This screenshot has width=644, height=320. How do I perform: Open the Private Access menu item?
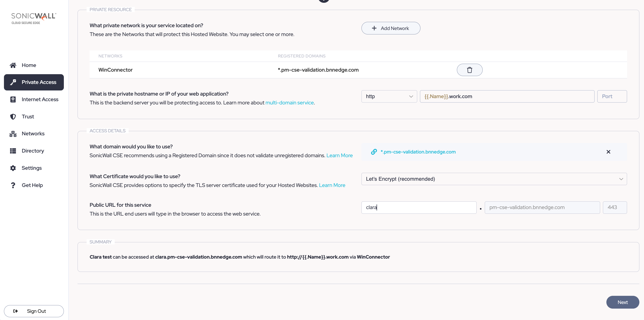[x=34, y=82]
